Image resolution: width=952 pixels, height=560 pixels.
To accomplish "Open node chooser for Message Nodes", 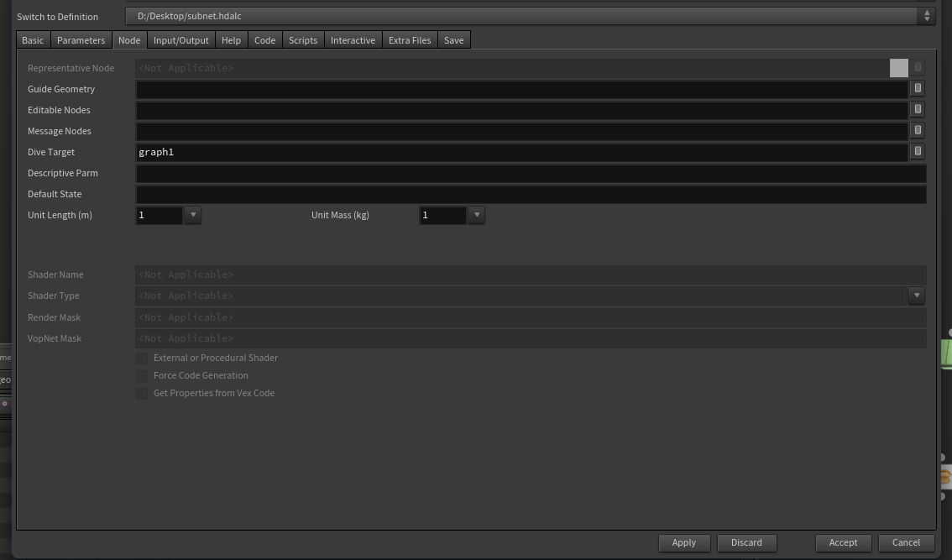I will 918,131.
